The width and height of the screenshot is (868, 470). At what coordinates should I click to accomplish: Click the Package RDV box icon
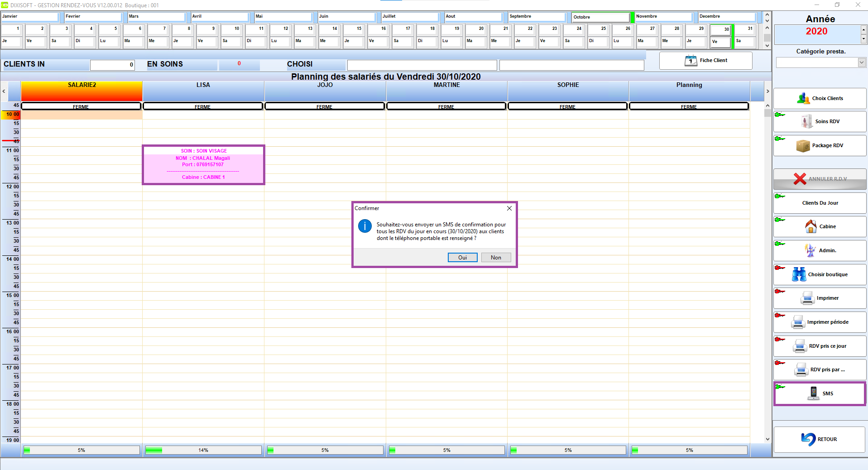(803, 146)
